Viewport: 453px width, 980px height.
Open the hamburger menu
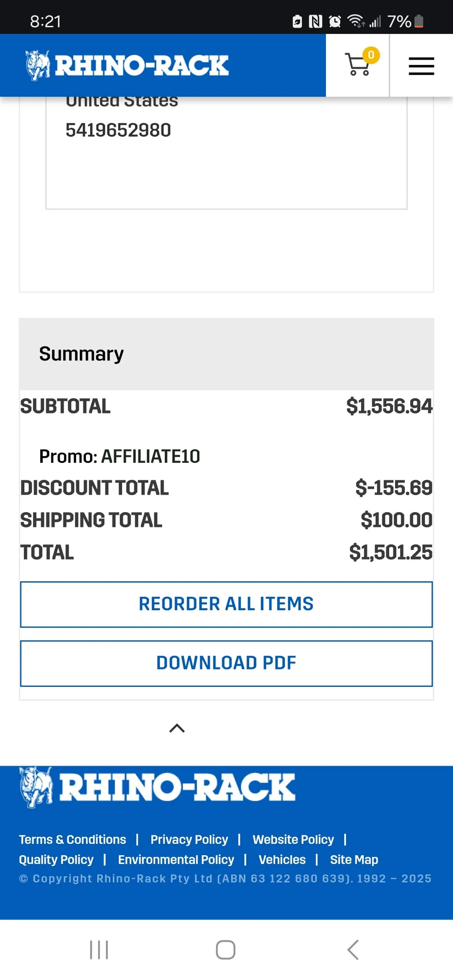pos(421,66)
